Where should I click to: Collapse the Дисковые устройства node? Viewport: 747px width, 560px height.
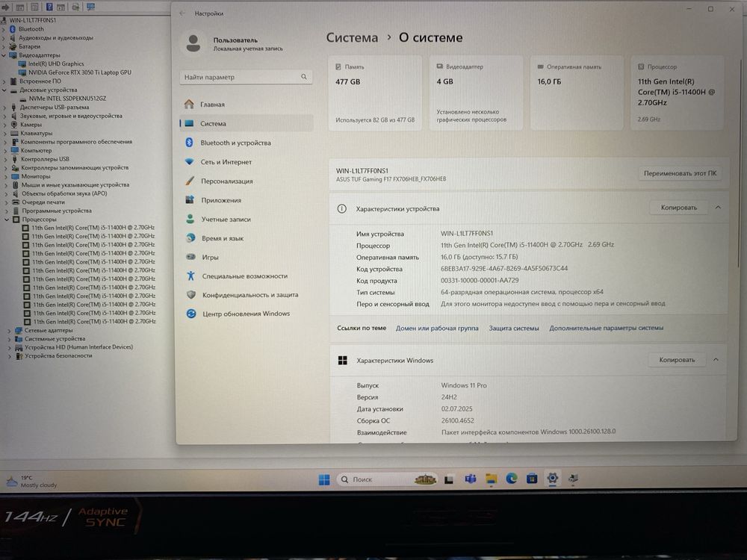(4, 90)
